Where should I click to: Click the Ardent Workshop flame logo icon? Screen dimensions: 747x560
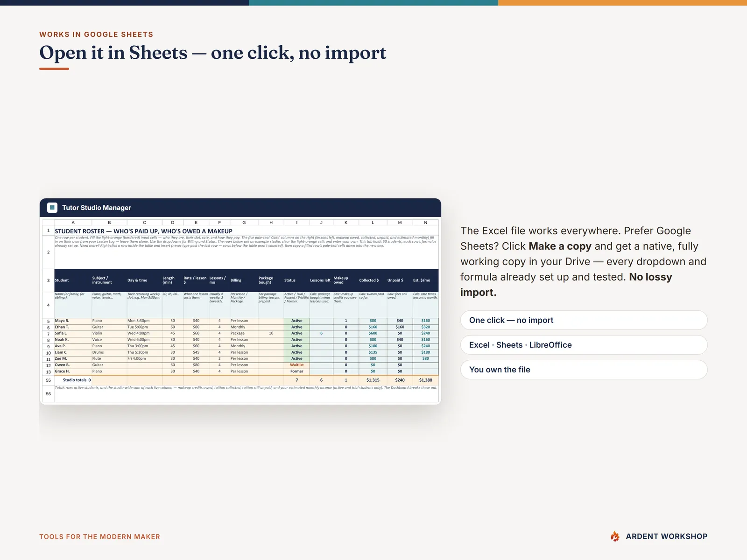(615, 536)
